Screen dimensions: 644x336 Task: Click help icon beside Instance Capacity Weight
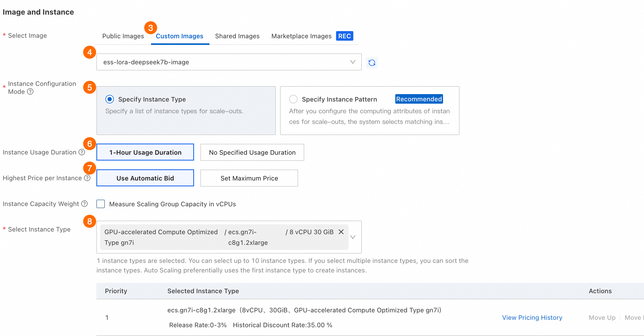pyautogui.click(x=84, y=204)
